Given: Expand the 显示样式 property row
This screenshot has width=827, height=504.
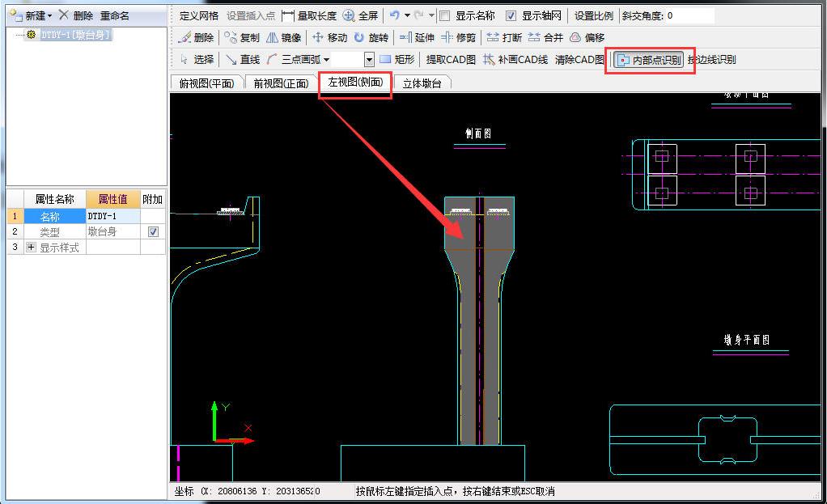Looking at the screenshot, I should [x=32, y=248].
